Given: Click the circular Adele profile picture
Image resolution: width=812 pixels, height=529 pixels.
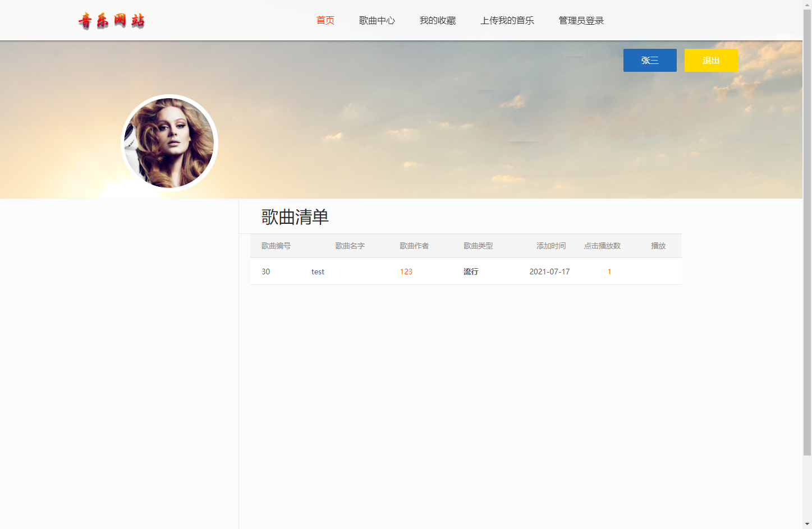Looking at the screenshot, I should pos(169,142).
